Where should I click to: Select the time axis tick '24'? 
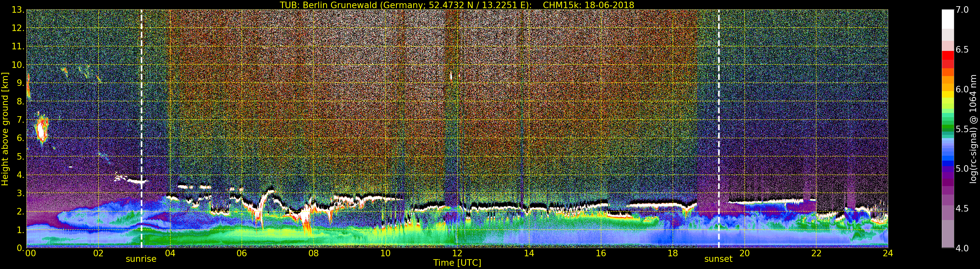click(888, 253)
